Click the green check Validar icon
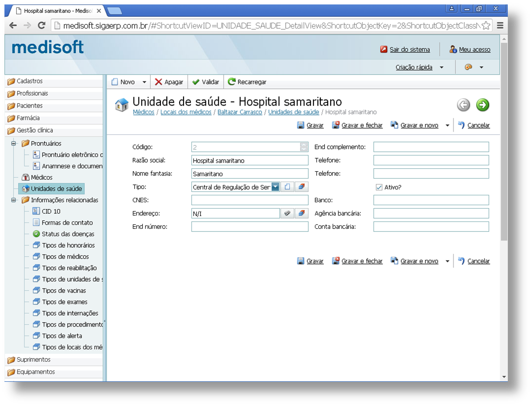Image resolution: width=532 pixels, height=406 pixels. 196,82
